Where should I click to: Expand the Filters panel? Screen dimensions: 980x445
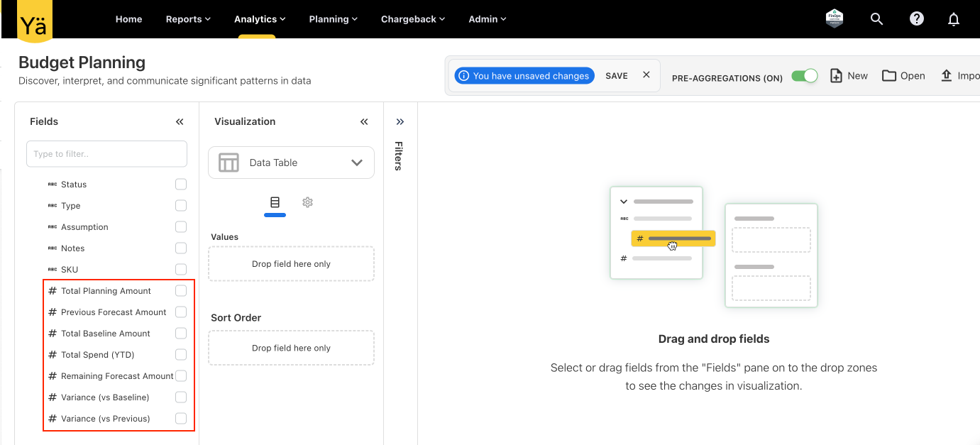(400, 122)
